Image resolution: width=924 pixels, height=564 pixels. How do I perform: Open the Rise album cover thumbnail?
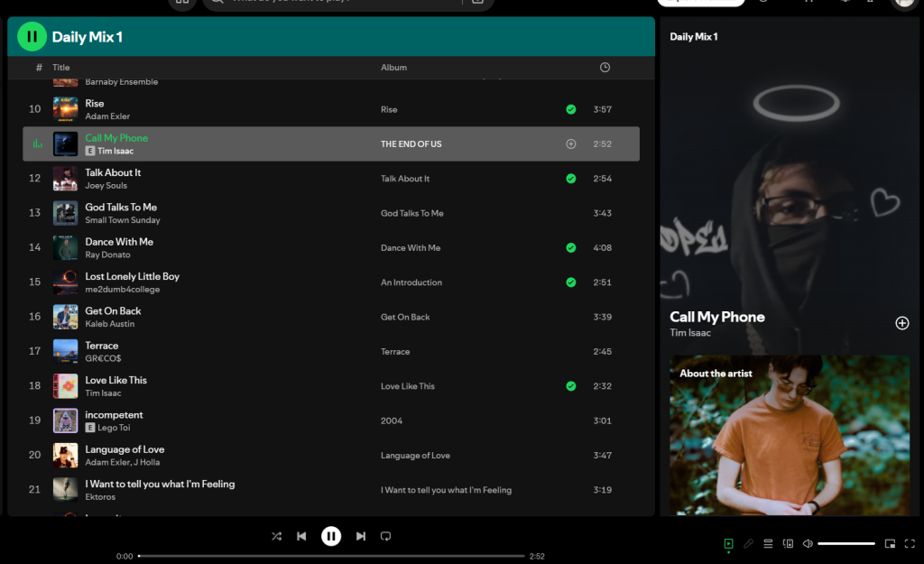point(65,109)
